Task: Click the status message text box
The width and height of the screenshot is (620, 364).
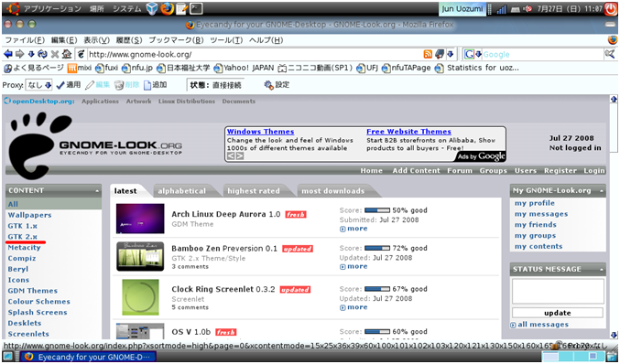Action: click(x=558, y=292)
